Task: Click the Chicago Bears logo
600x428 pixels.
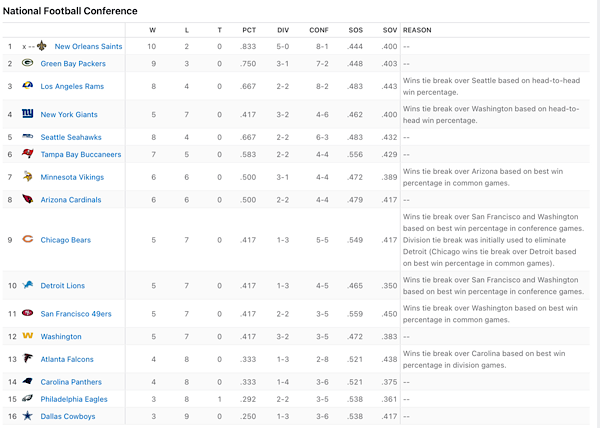Action: coord(27,240)
